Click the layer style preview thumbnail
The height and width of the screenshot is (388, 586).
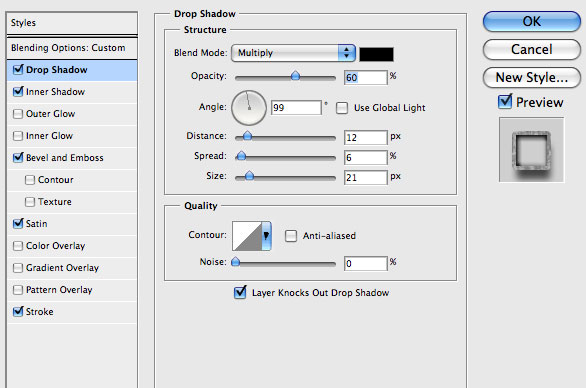(531, 150)
